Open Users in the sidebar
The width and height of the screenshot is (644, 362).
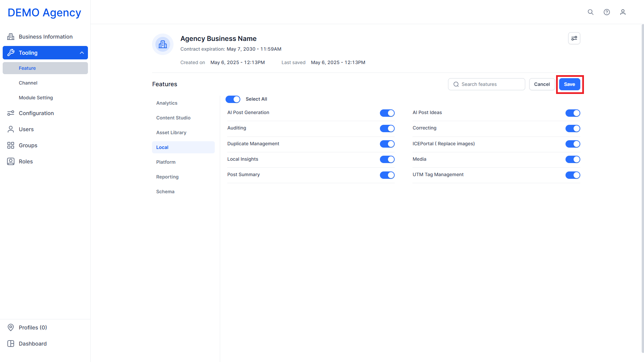click(45, 129)
